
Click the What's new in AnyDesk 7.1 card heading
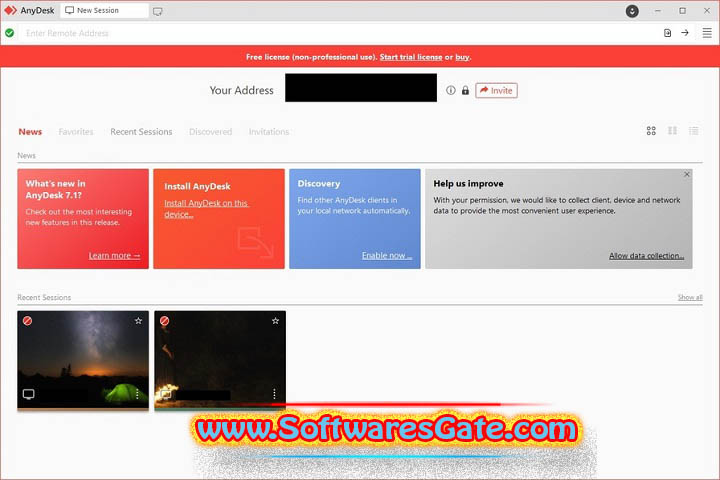tap(56, 189)
